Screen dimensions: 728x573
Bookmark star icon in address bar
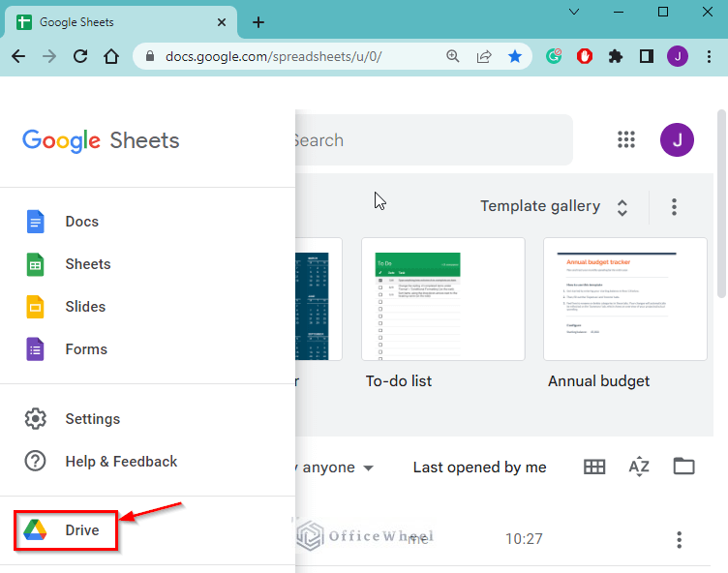tap(515, 56)
